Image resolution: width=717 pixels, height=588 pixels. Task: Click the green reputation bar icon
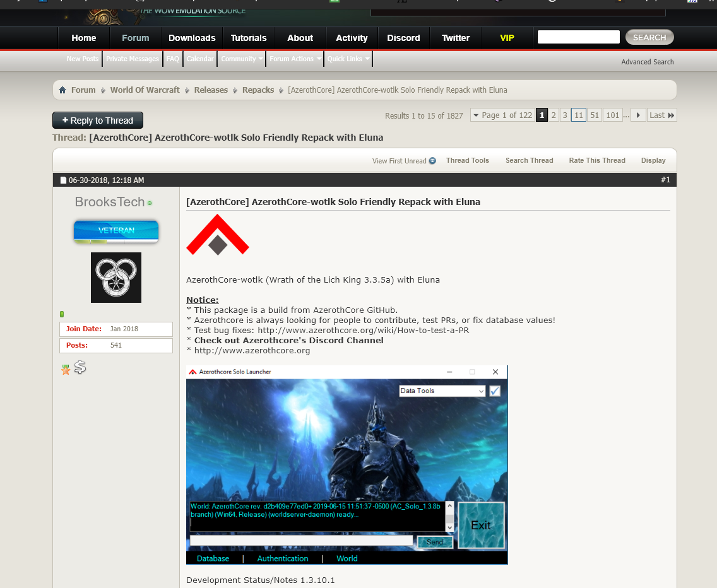(62, 314)
